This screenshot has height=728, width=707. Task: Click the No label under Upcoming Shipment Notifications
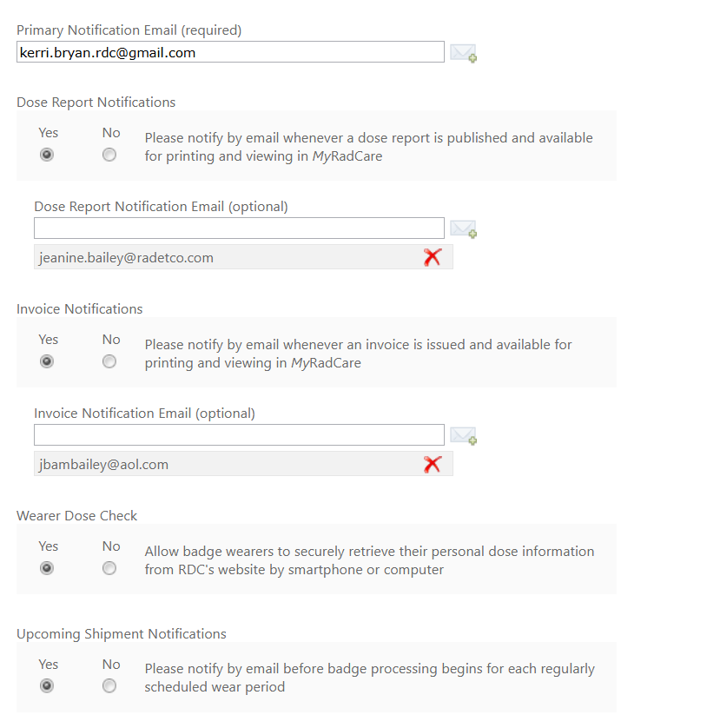[111, 665]
